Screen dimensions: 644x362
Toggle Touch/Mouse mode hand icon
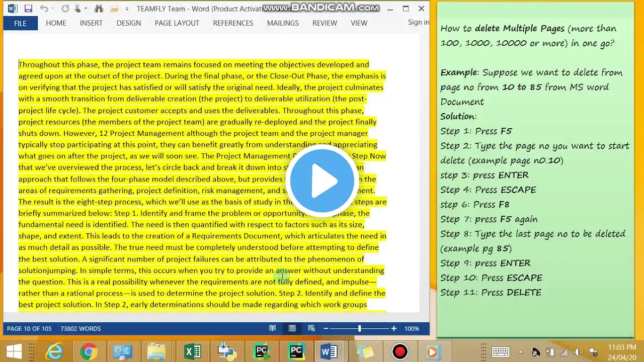[x=77, y=9]
